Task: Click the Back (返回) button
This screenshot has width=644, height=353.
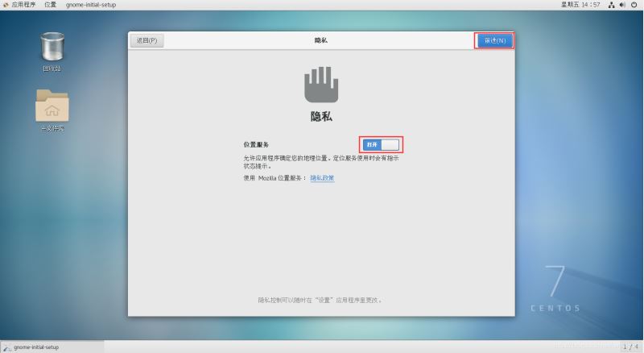Action: click(x=147, y=40)
